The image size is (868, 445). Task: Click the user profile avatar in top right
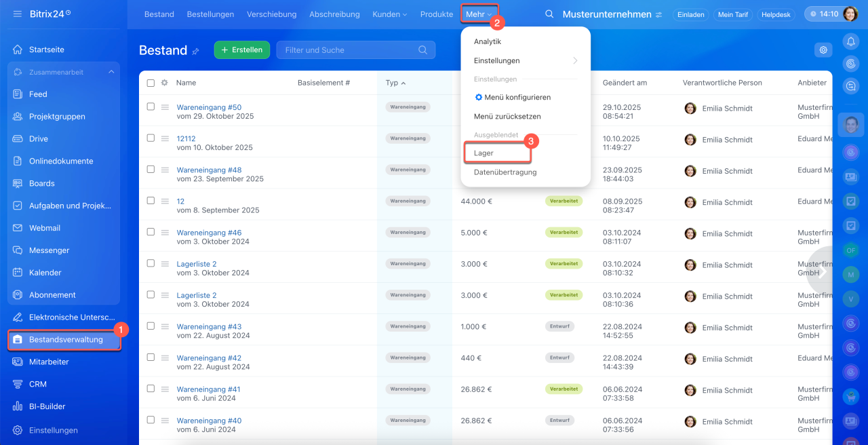(x=850, y=14)
